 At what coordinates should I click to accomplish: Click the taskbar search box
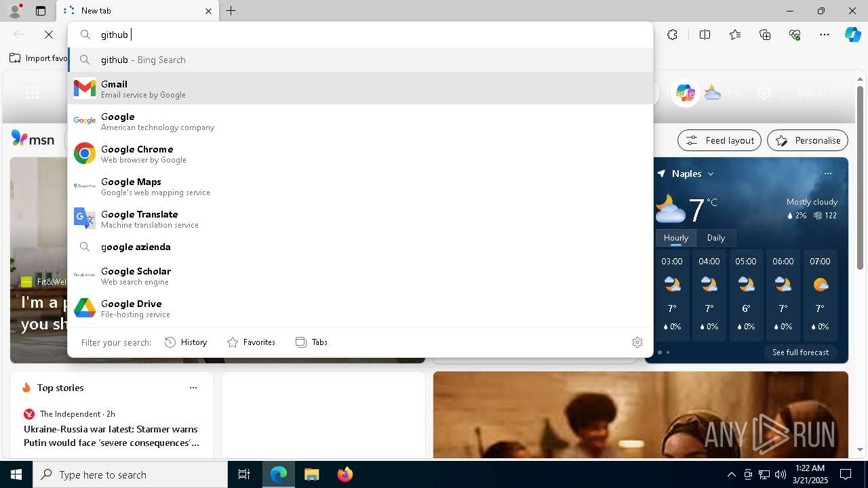[x=130, y=474]
